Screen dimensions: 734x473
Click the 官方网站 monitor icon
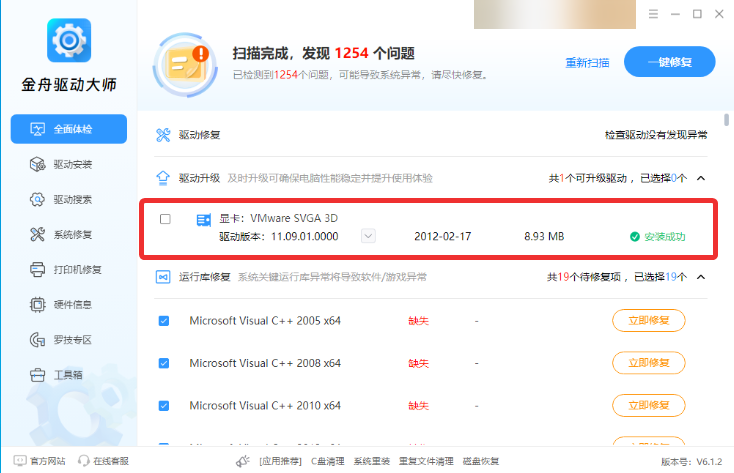(x=20, y=461)
